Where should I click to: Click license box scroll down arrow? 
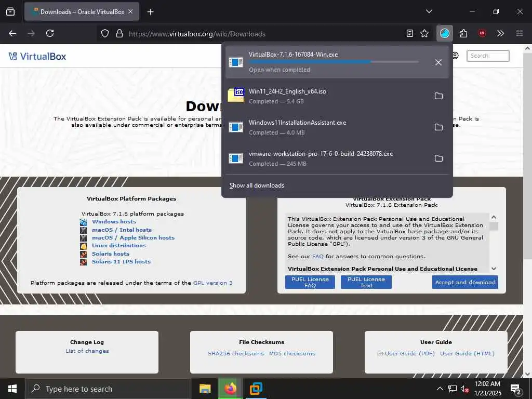coord(494,269)
